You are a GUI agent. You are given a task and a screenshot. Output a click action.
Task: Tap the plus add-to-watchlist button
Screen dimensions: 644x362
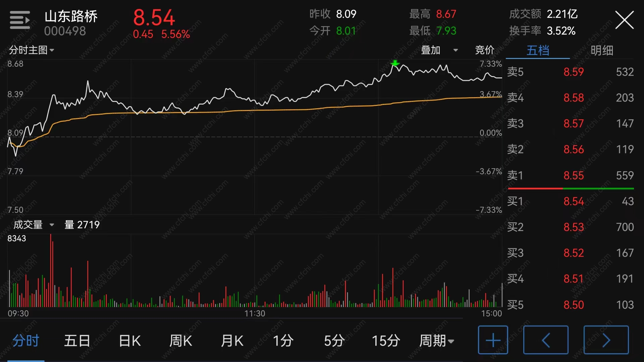point(493,340)
